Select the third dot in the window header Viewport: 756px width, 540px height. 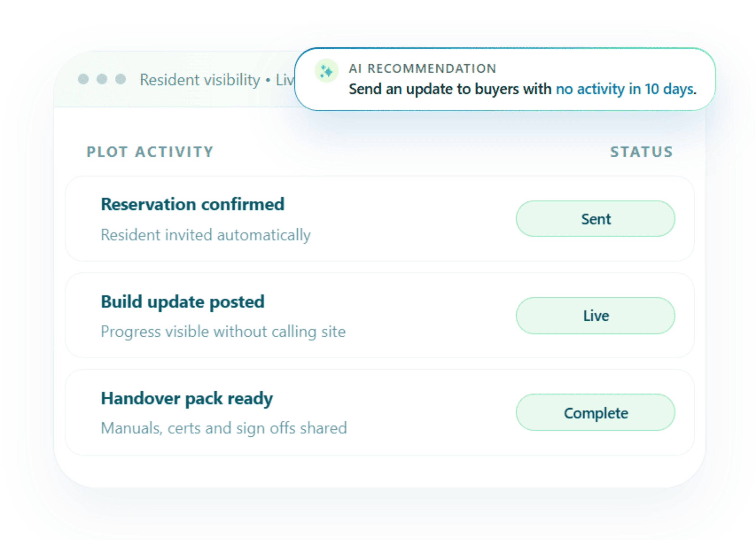(120, 79)
